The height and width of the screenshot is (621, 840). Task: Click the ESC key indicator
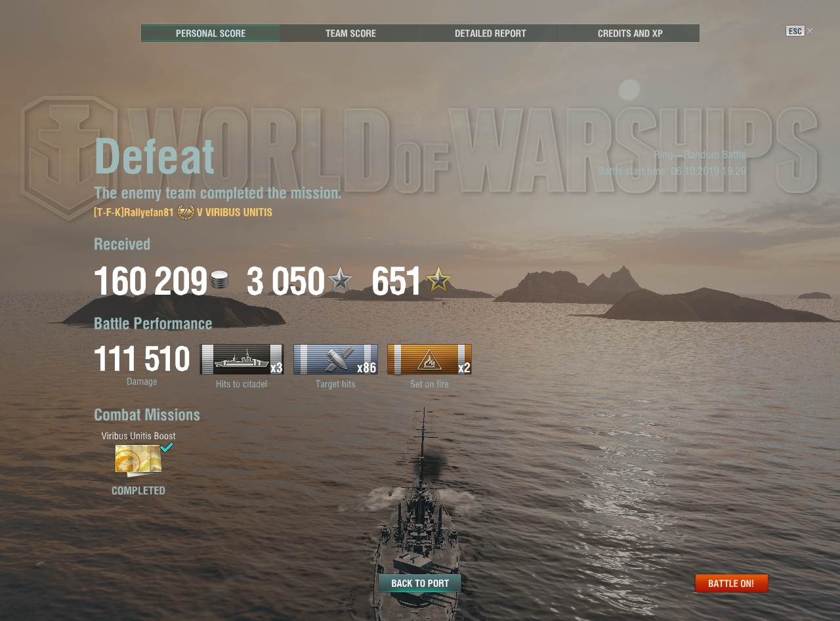point(795,31)
